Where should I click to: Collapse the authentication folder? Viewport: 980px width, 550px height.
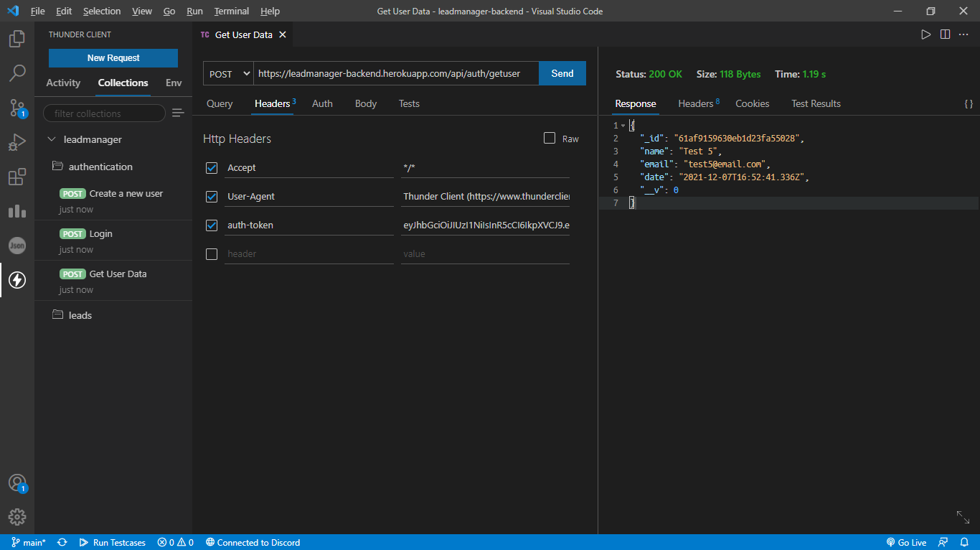[x=58, y=167]
